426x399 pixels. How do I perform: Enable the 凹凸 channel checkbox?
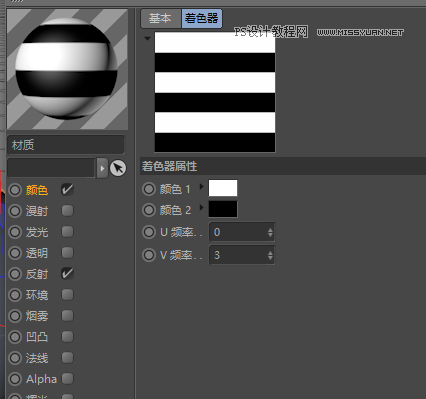pyautogui.click(x=67, y=337)
